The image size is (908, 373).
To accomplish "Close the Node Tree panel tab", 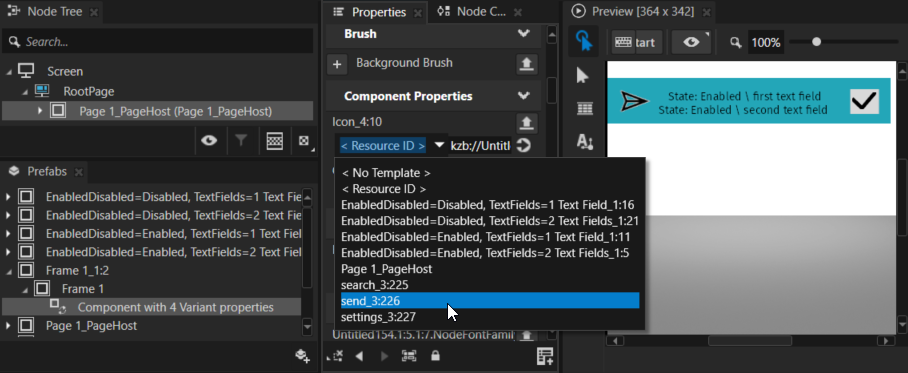I will (94, 12).
